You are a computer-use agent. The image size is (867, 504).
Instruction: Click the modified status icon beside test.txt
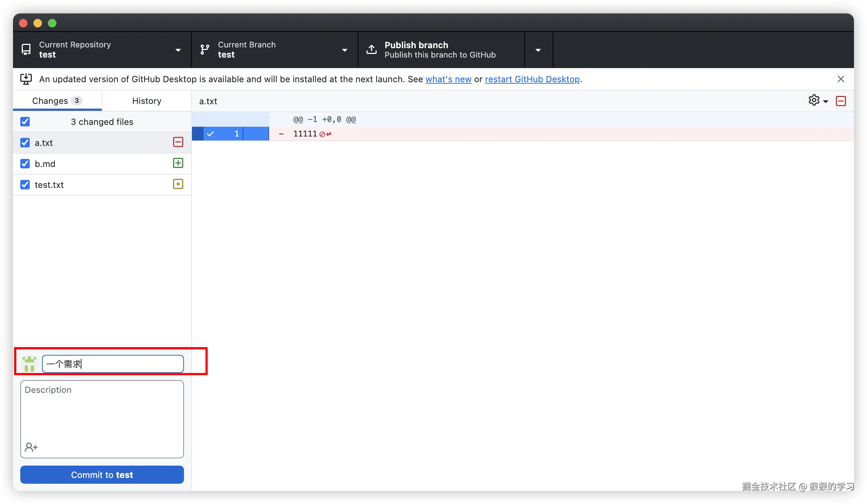click(178, 184)
